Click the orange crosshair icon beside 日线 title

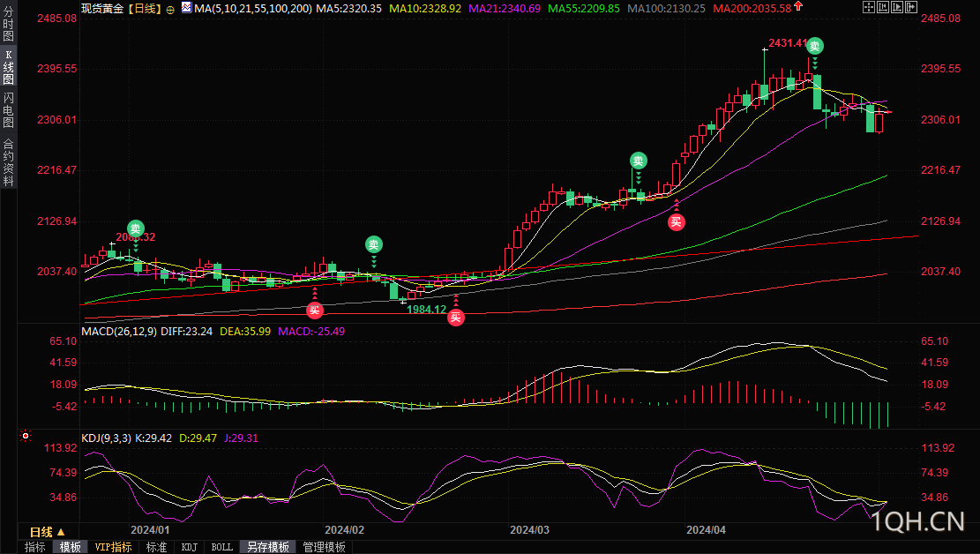click(170, 10)
